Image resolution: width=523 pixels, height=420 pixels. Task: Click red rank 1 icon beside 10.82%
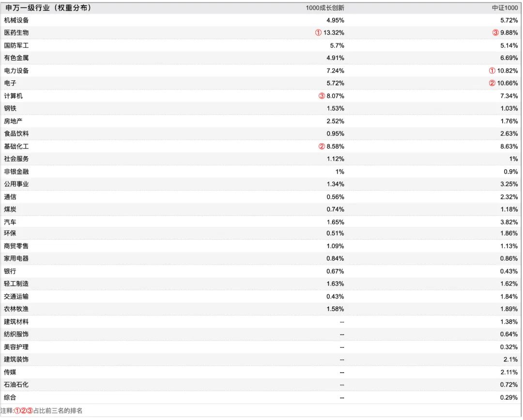tap(492, 71)
